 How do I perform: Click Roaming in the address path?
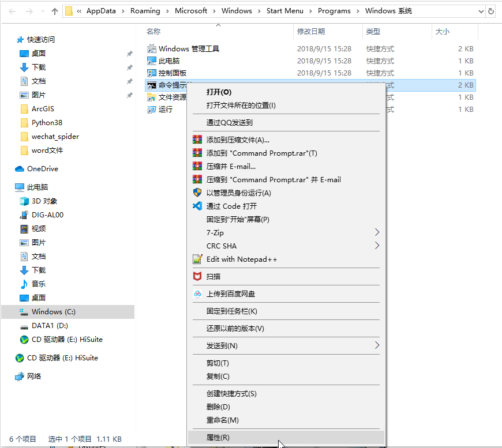click(x=145, y=11)
